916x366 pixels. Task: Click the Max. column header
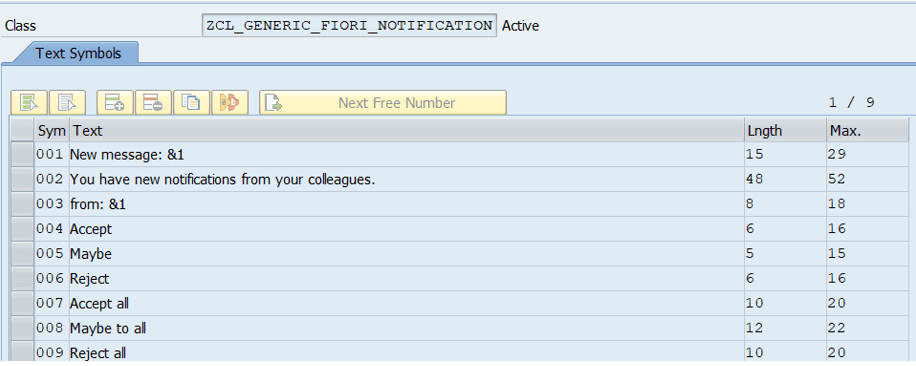coord(867,131)
